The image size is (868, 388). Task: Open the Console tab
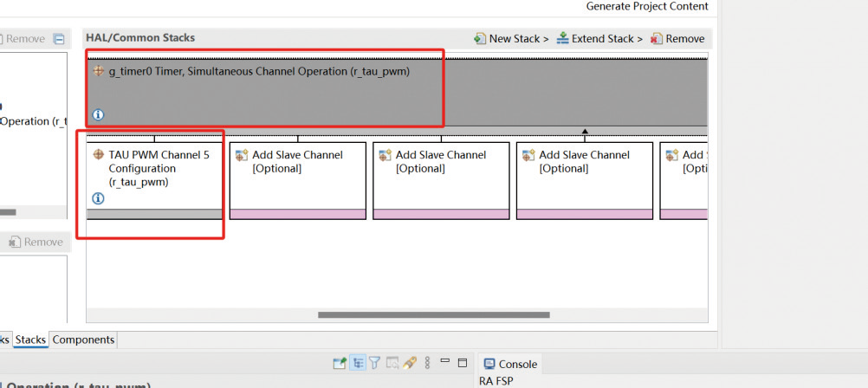tap(510, 364)
